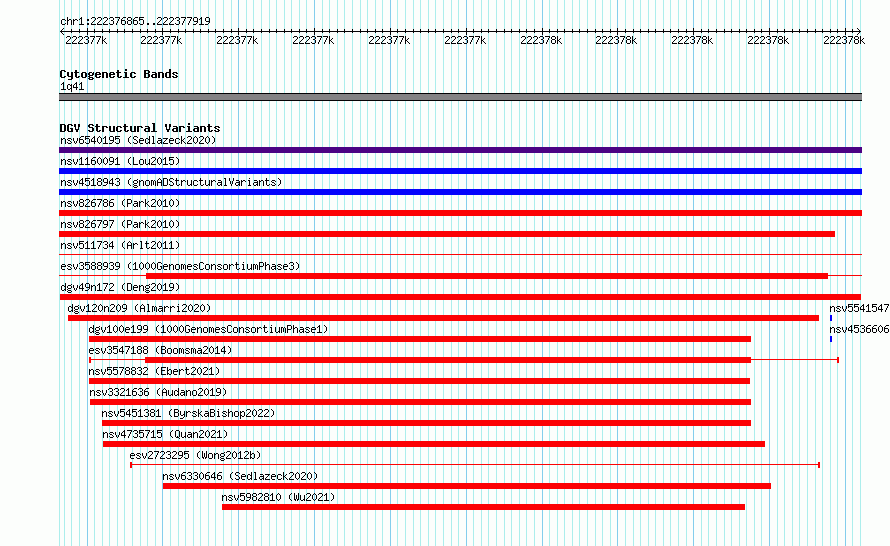Select the dark purple nsv6540195 variant bar
Screen dimensions: 890x546
coord(460,150)
